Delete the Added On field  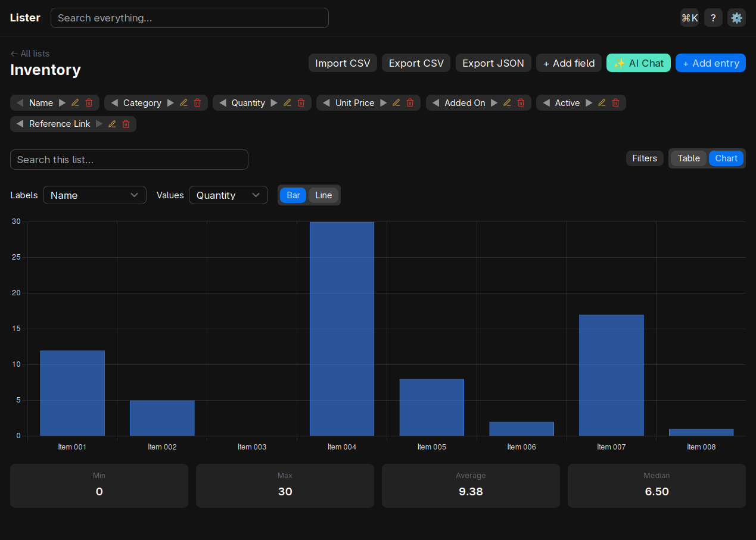521,103
